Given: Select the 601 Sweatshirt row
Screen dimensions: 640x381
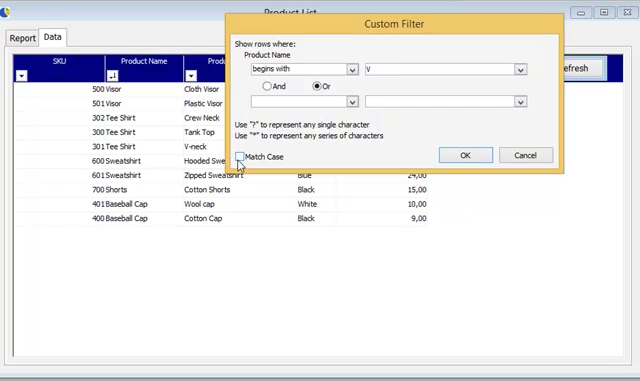Looking at the screenshot, I should pyautogui.click(x=220, y=175).
